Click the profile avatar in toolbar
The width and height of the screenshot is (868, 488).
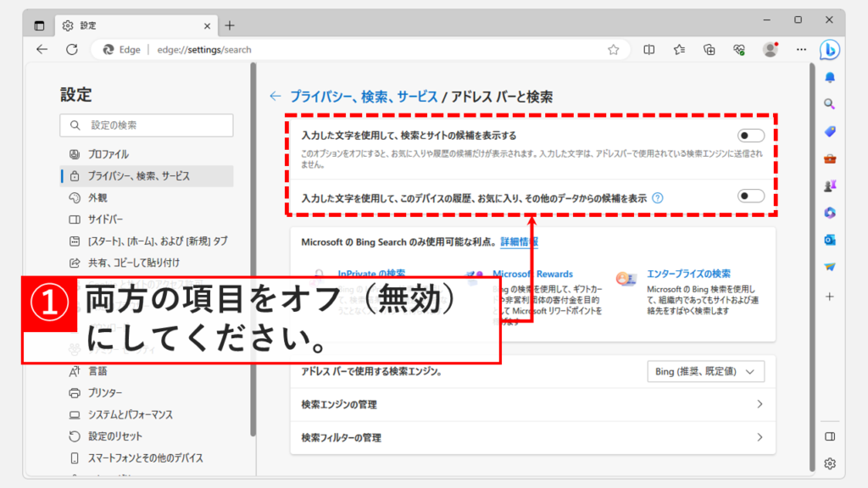tap(770, 50)
